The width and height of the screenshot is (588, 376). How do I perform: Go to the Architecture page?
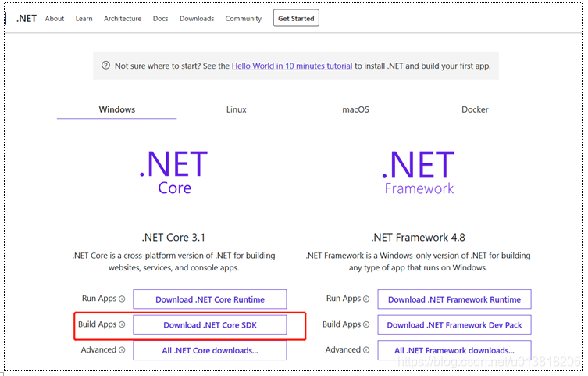pyautogui.click(x=123, y=19)
